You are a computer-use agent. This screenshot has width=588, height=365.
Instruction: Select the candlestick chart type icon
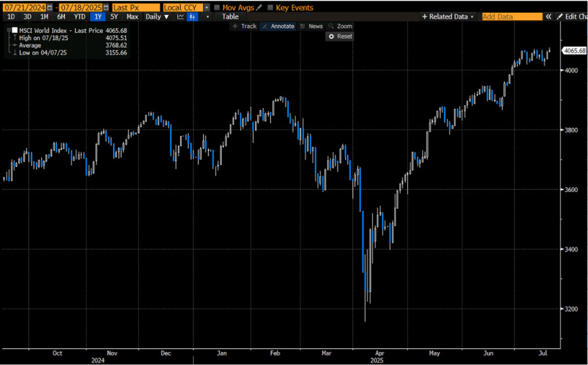[192, 17]
